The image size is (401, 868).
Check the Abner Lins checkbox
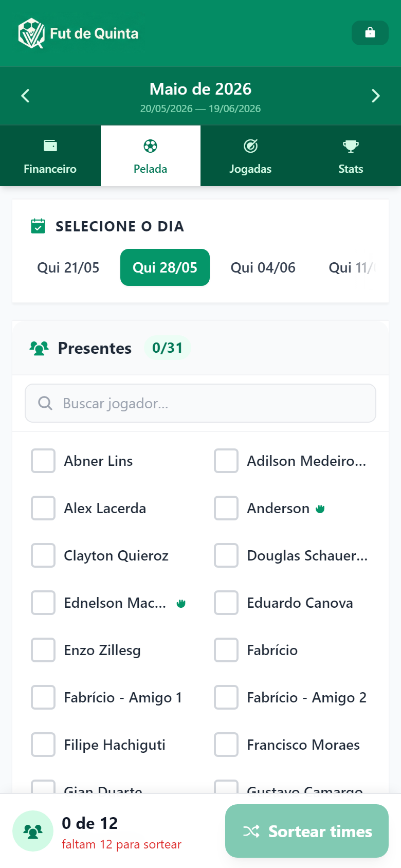43,461
